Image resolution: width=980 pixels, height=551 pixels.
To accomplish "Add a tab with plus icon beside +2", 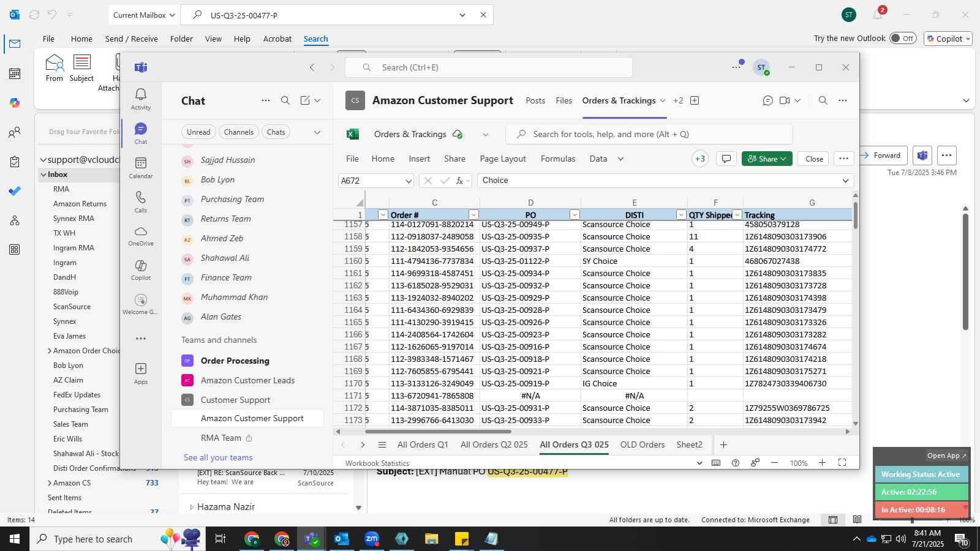I will (x=695, y=100).
